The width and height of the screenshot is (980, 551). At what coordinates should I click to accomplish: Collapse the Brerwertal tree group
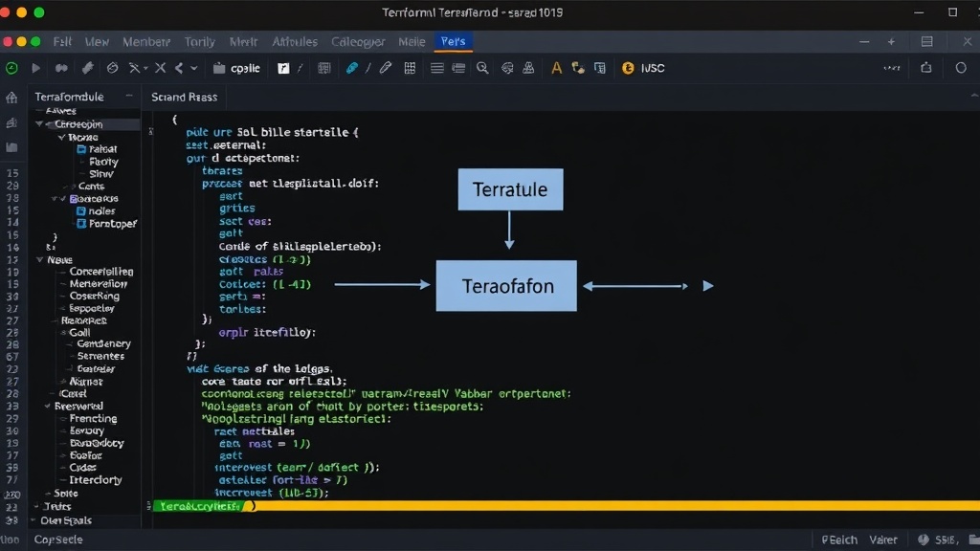tap(48, 406)
